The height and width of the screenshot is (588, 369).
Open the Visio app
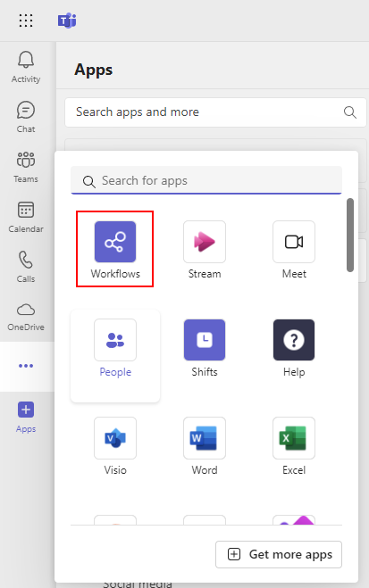point(115,446)
